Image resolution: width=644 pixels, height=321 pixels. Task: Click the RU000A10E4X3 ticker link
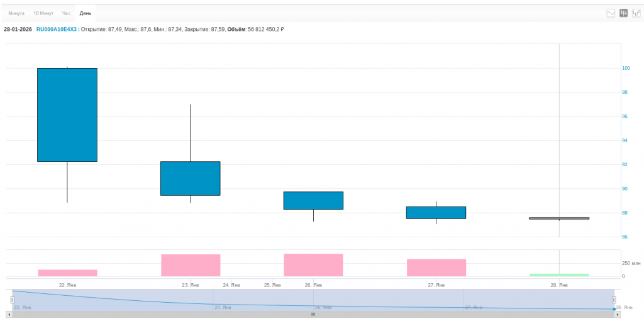[56, 29]
